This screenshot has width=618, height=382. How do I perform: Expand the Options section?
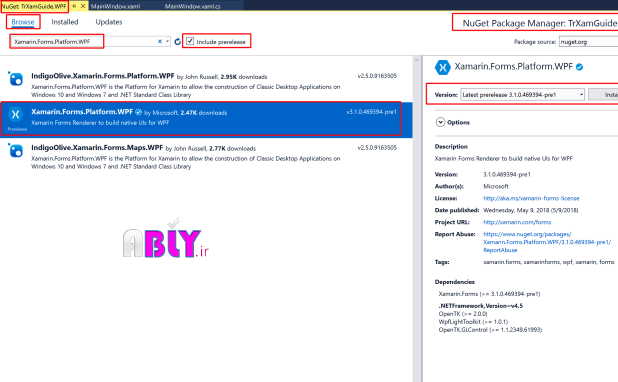coord(440,122)
